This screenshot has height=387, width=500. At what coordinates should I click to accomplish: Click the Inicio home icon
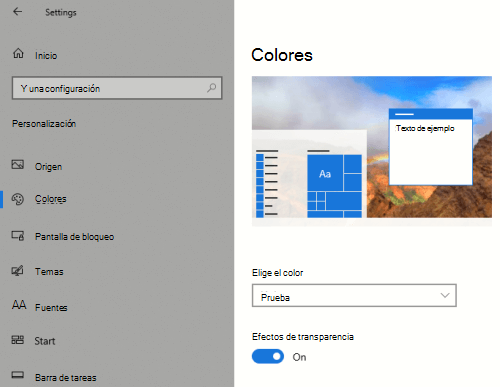click(18, 53)
